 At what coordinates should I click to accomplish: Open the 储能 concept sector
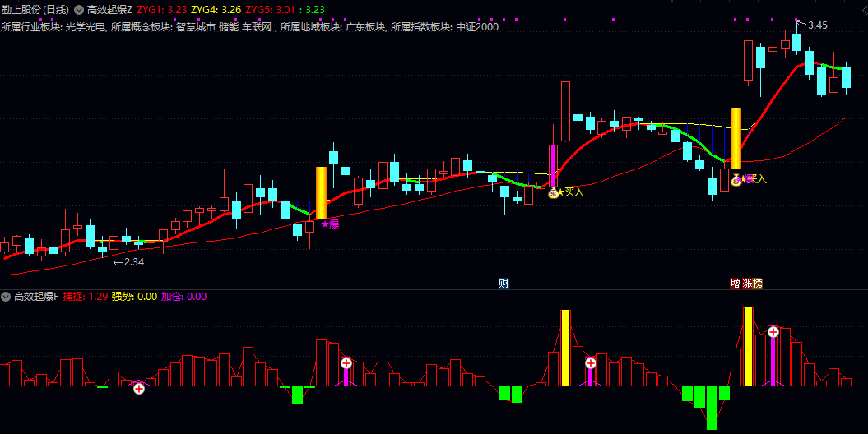coord(229,26)
